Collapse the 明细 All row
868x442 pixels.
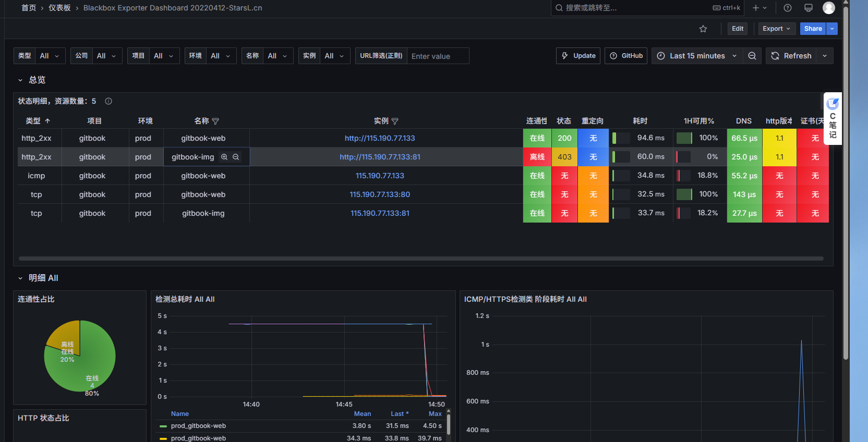(x=20, y=278)
